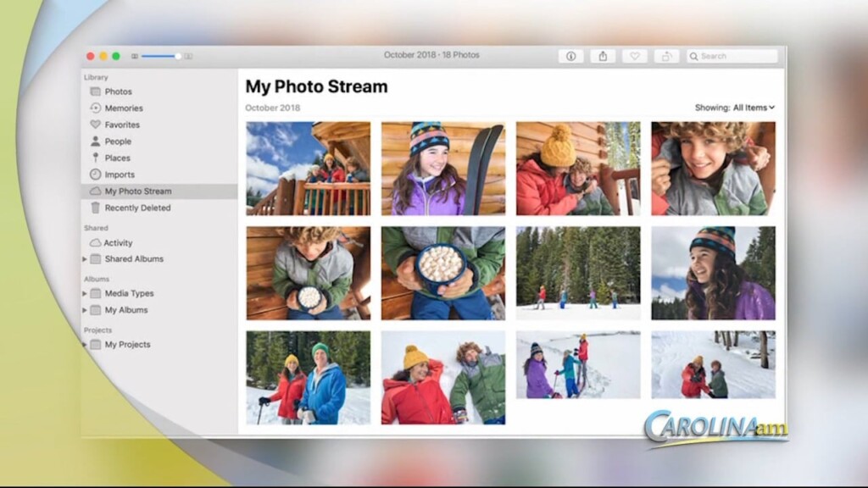Adjust the thumbnail zoom slider

pos(160,56)
